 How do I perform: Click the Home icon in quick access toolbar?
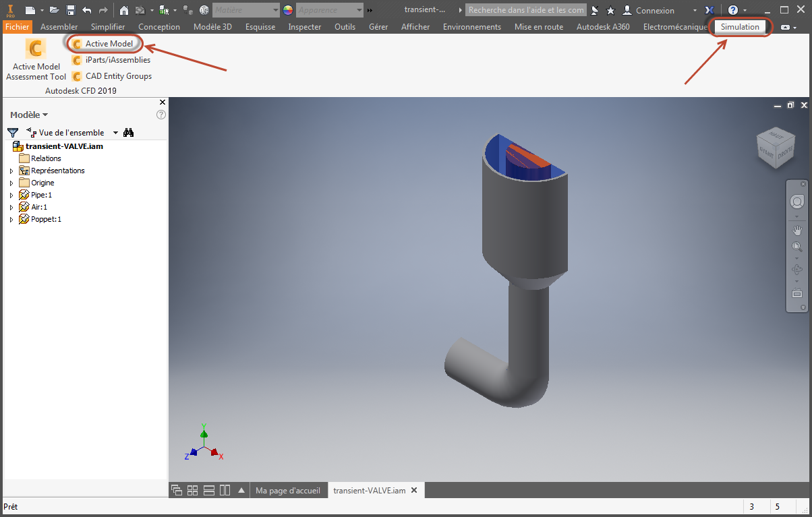[124, 10]
